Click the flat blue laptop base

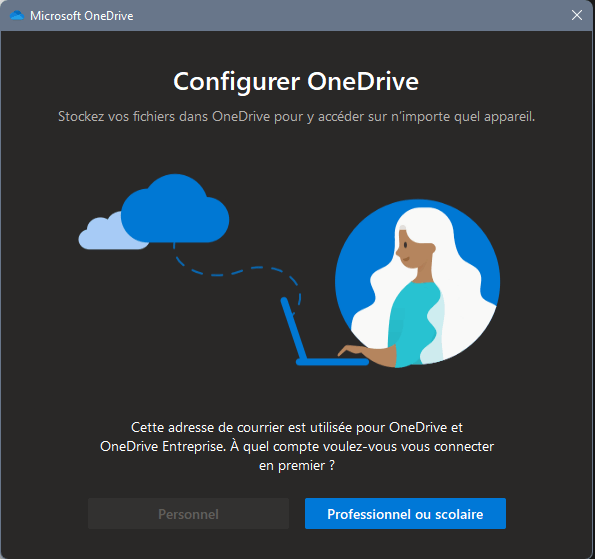(x=332, y=362)
